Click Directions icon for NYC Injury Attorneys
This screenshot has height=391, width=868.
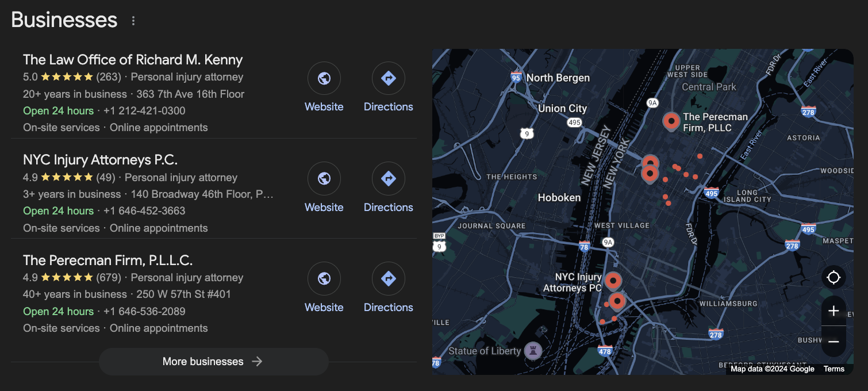click(x=389, y=179)
